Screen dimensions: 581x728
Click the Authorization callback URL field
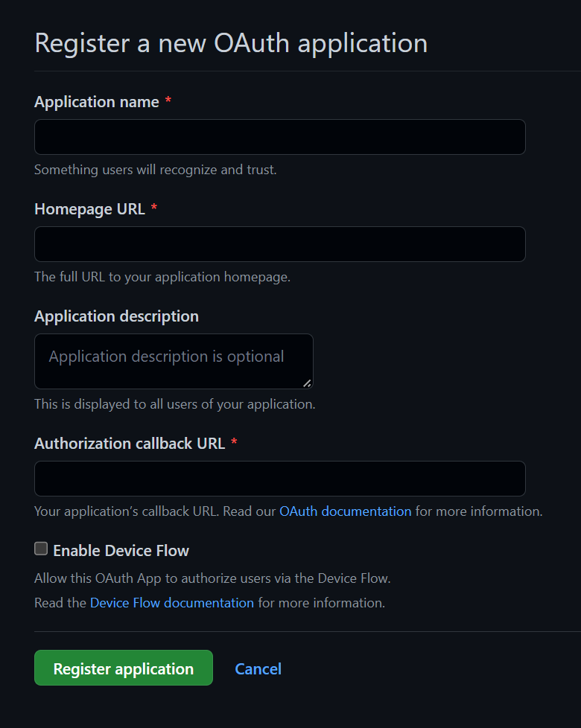point(279,479)
